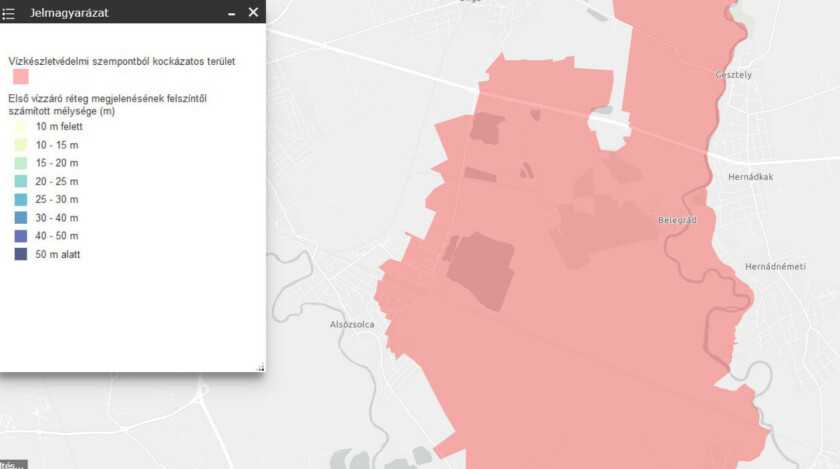840x469 pixels.
Task: Click the resize grip at legend panel corner
Action: tap(260, 367)
